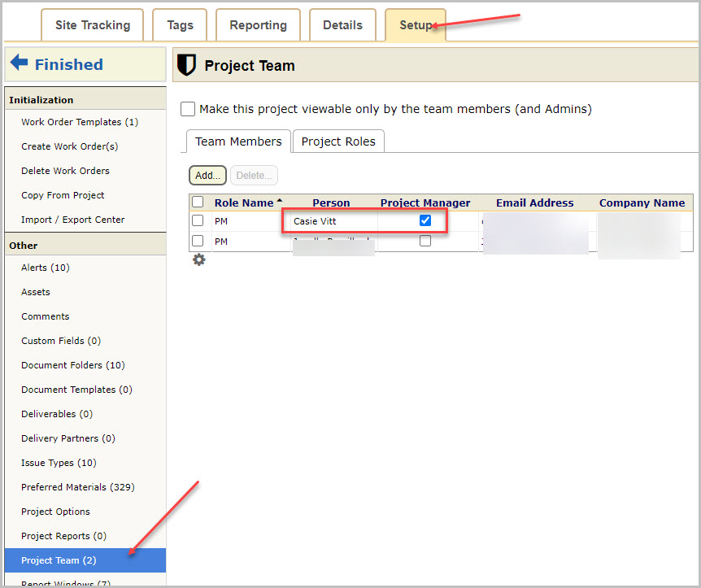701x588 pixels.
Task: Click Casie Vitt in Person column
Action: 315,221
